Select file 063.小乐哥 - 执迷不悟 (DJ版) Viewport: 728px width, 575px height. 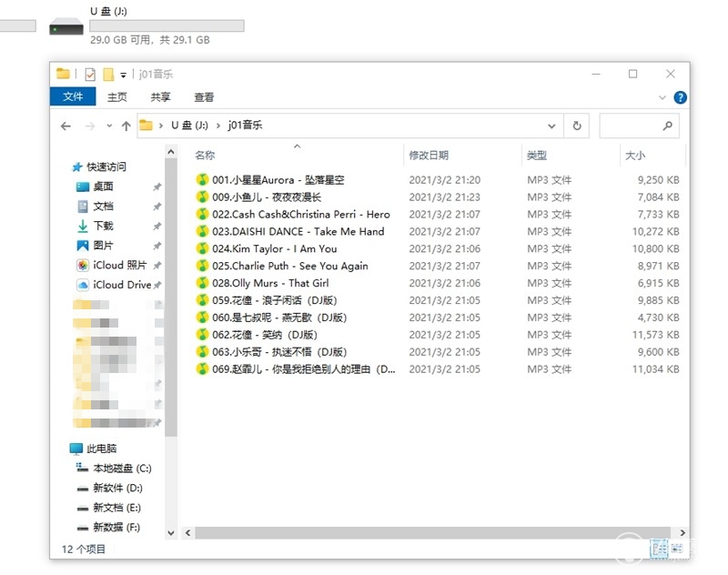tap(279, 352)
